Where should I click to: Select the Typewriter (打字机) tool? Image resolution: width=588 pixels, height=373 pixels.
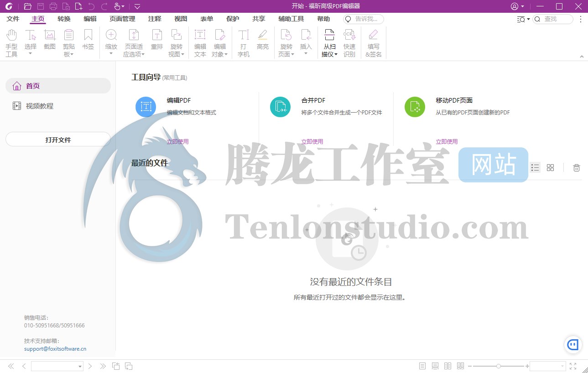(x=244, y=43)
